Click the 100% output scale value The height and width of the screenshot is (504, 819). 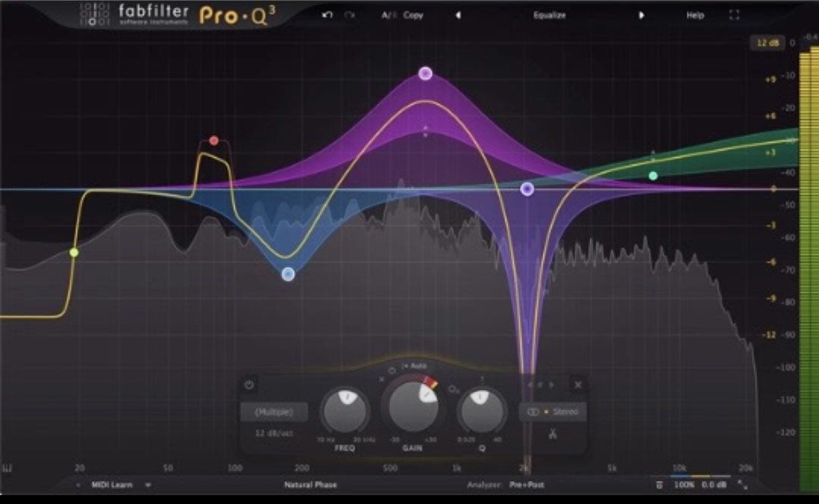tap(684, 485)
